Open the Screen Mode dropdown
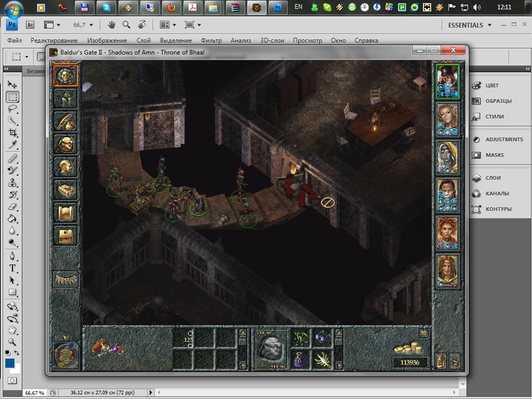The image size is (532, 399). click(x=193, y=25)
